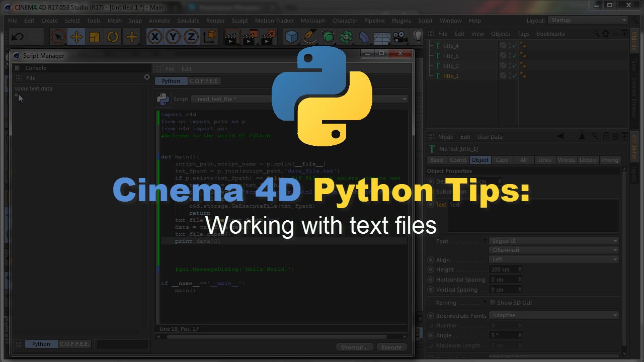644x362 pixels.
Task: Click Attribute Manager lock icon
Action: pos(605,136)
